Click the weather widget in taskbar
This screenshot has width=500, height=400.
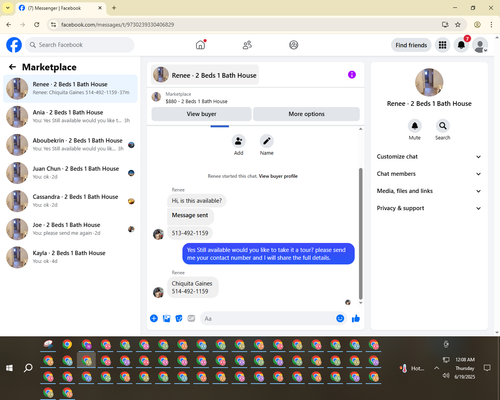[412, 368]
